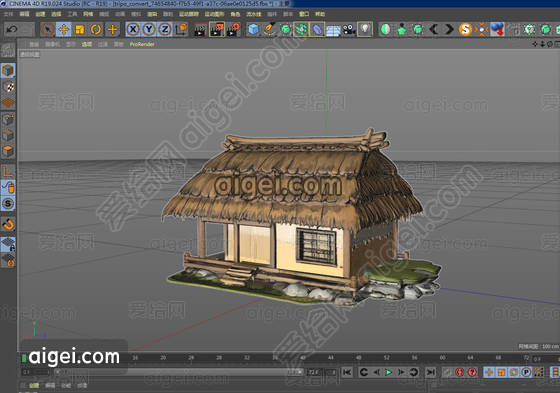Click the Undo arrow icon
560x393 pixels.
12,29
